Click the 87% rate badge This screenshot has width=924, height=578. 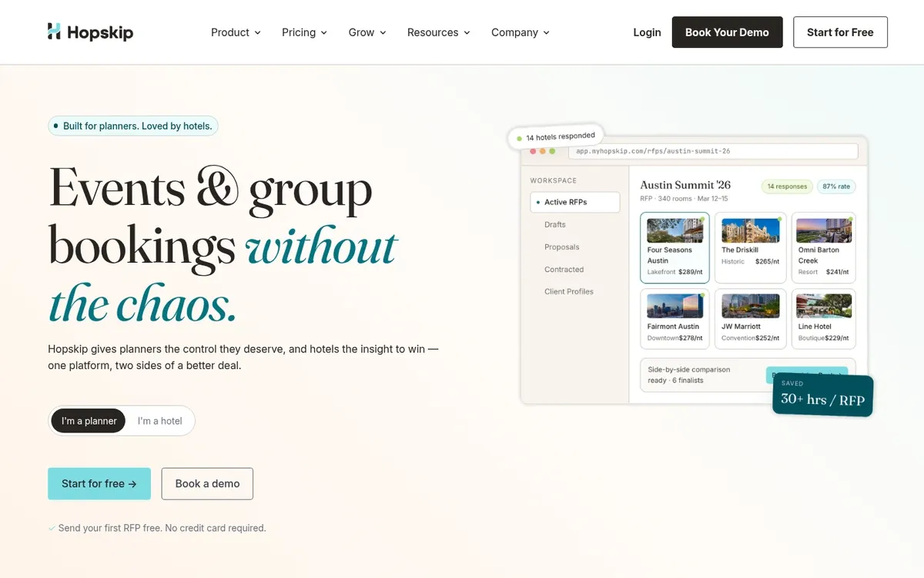coord(836,187)
